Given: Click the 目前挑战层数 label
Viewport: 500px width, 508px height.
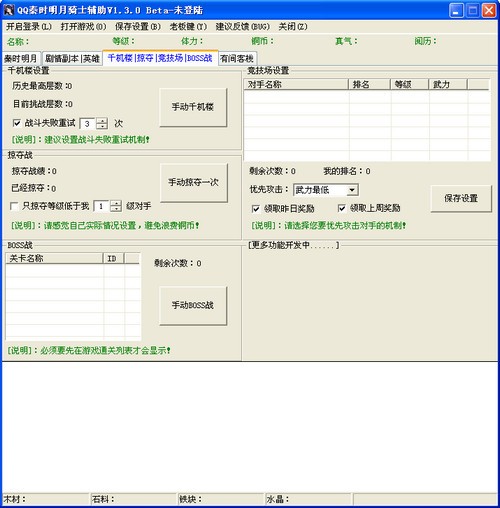Looking at the screenshot, I should pyautogui.click(x=43, y=104).
